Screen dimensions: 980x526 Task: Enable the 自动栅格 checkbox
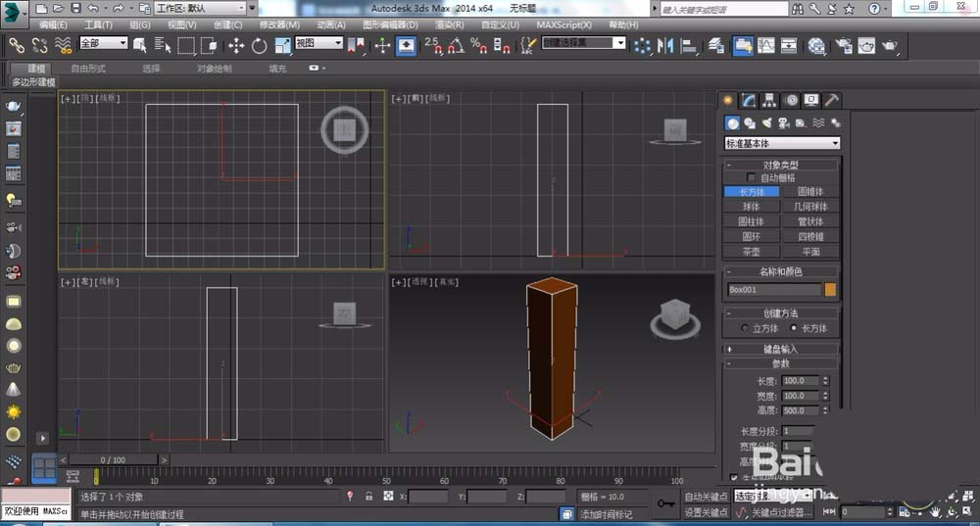pos(753,178)
